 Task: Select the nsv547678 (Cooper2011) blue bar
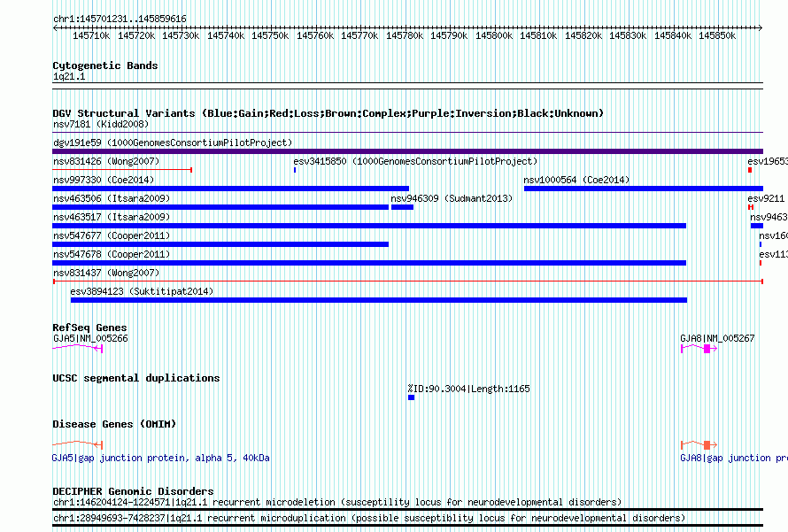coord(369,263)
